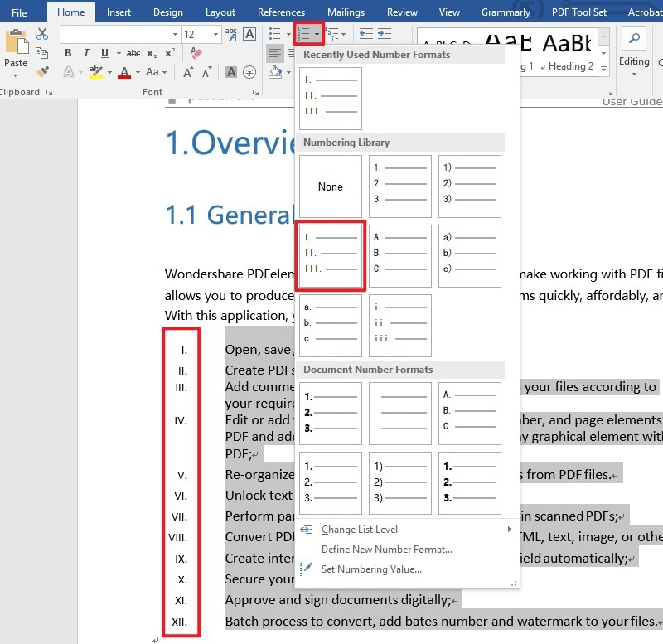Screen dimensions: 663x644
Task: Open the Font dialog launcher
Action: point(255,92)
